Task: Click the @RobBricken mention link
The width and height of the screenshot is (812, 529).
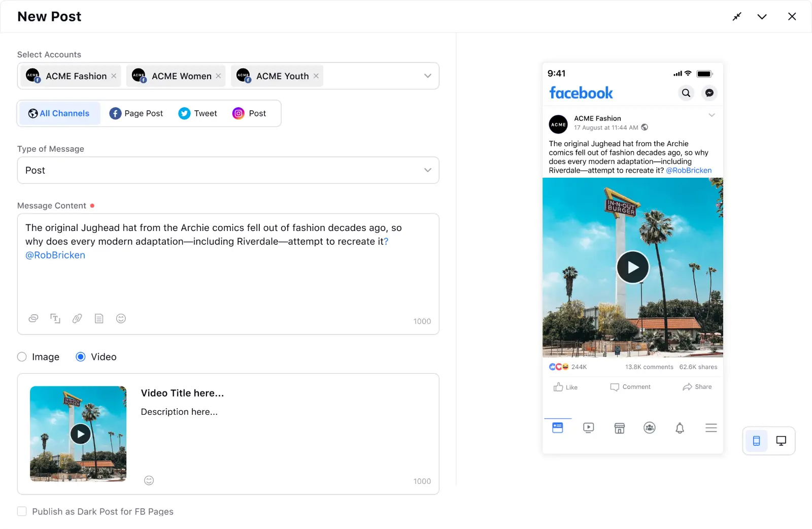Action: pos(55,255)
